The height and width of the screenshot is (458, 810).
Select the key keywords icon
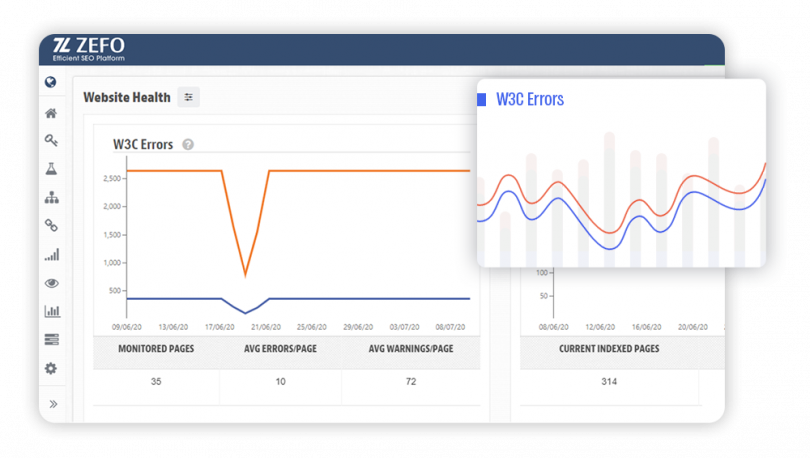click(51, 140)
